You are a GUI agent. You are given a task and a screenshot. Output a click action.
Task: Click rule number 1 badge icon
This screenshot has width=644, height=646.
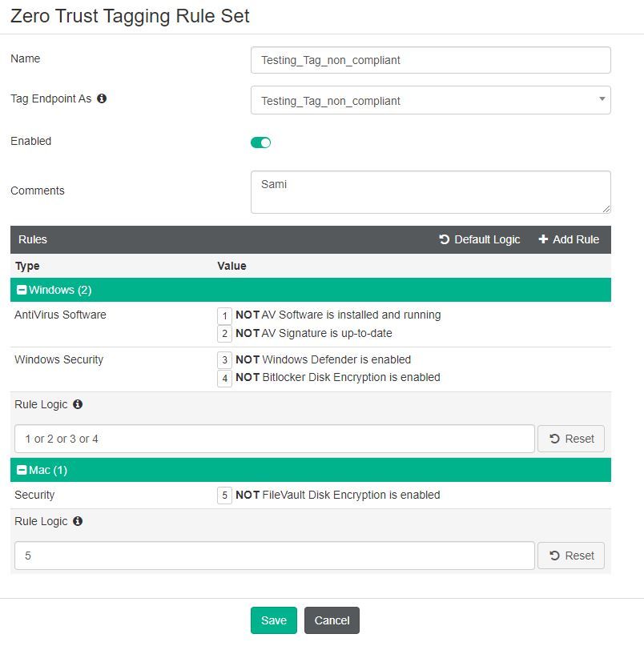point(225,315)
